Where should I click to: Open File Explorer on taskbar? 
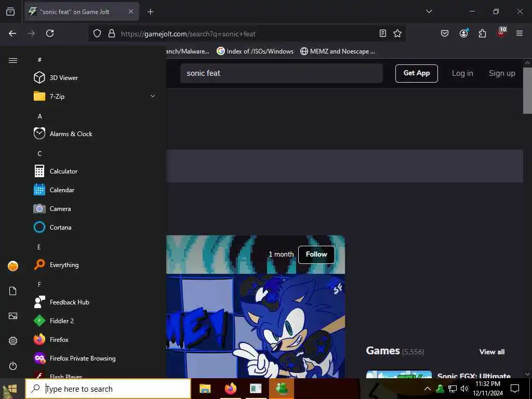click(205, 389)
